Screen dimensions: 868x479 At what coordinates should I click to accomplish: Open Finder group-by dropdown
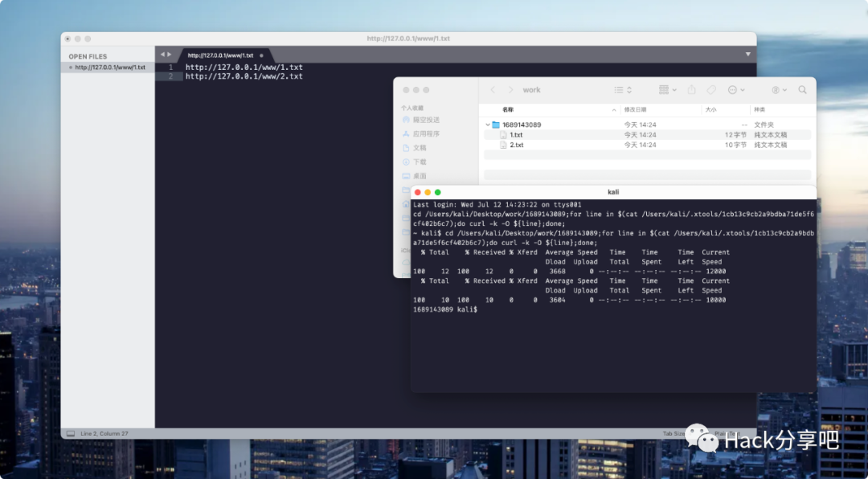pos(668,90)
